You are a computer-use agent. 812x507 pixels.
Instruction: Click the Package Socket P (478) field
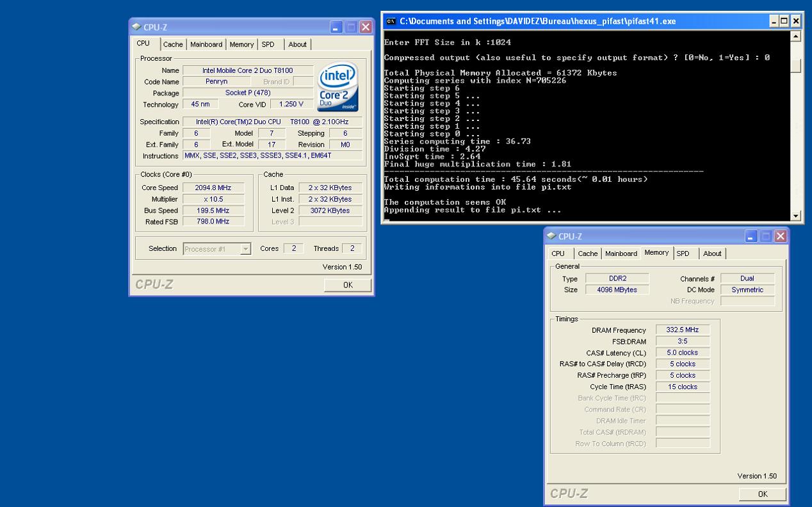pos(248,93)
